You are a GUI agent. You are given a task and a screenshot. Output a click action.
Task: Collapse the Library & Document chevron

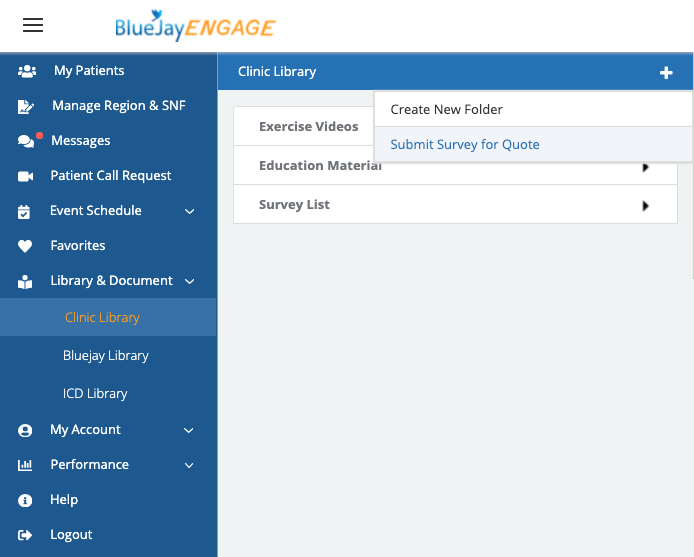(189, 282)
